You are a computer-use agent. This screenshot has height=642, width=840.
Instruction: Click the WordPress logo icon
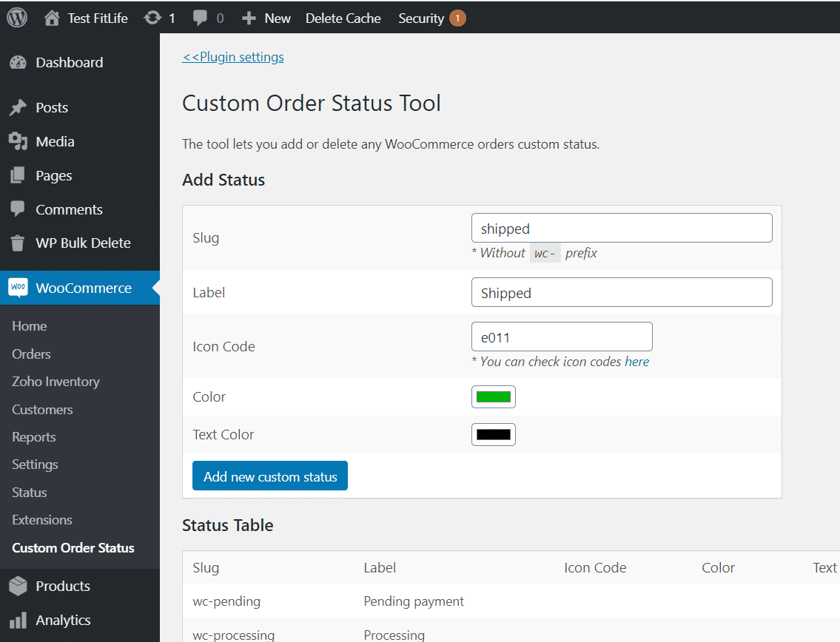[x=17, y=18]
